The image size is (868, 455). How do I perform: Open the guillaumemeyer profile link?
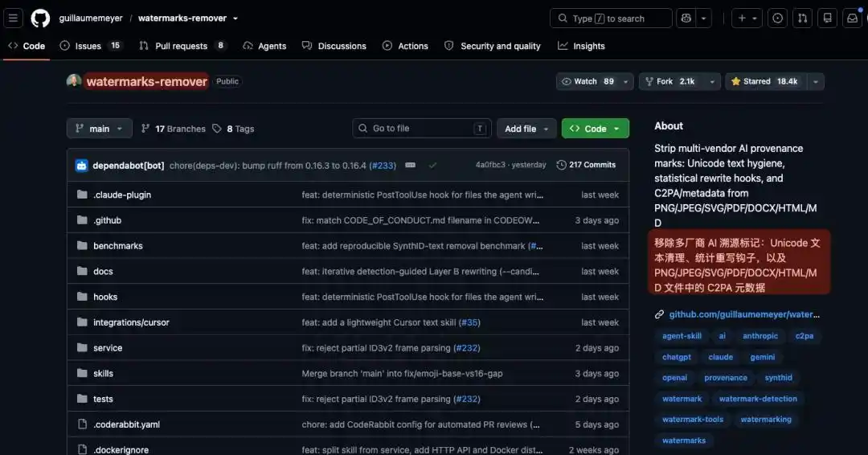click(x=91, y=18)
